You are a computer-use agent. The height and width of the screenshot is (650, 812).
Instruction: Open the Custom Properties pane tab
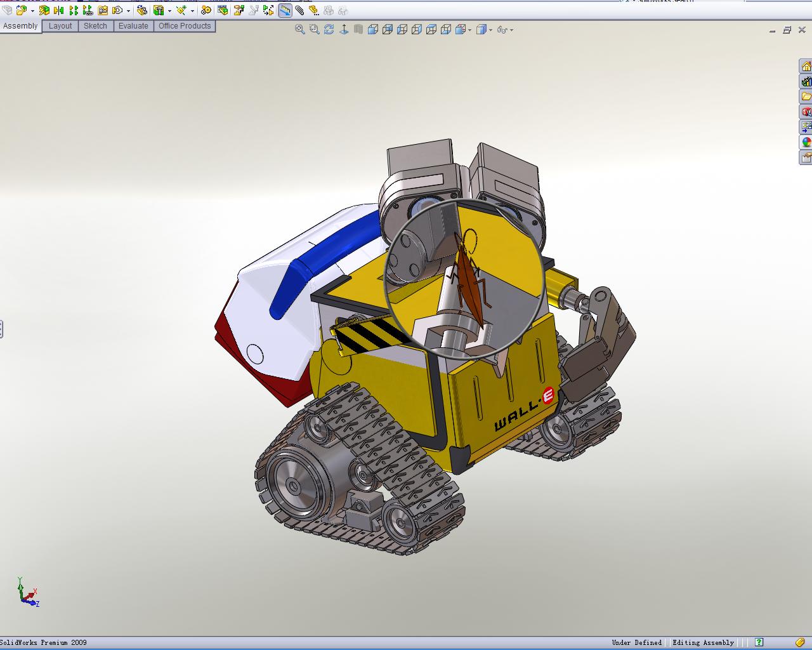pos(806,157)
